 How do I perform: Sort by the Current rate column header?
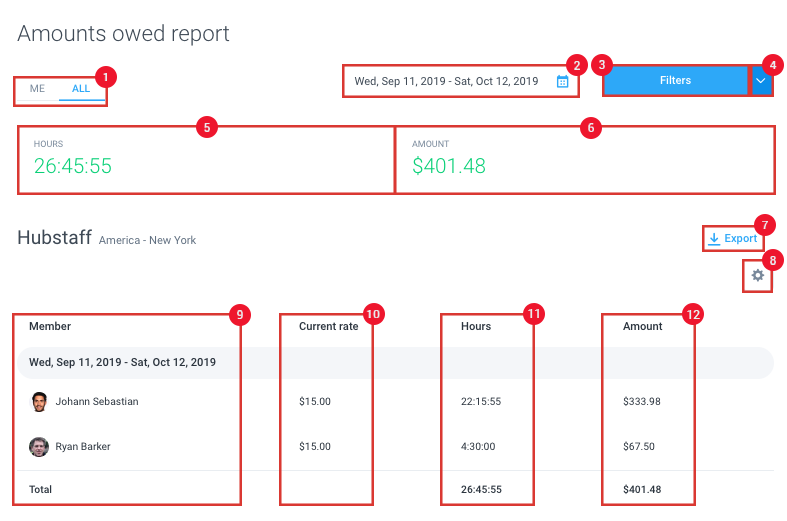(328, 326)
